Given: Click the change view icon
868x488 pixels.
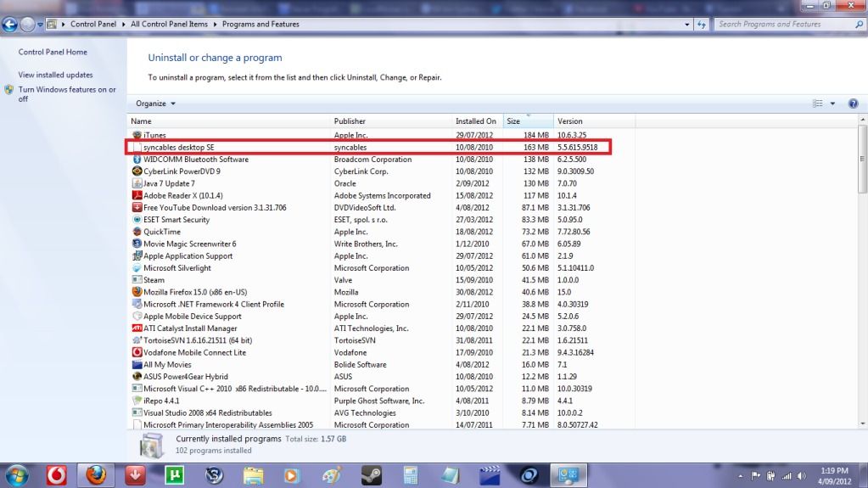Looking at the screenshot, I should (x=818, y=104).
